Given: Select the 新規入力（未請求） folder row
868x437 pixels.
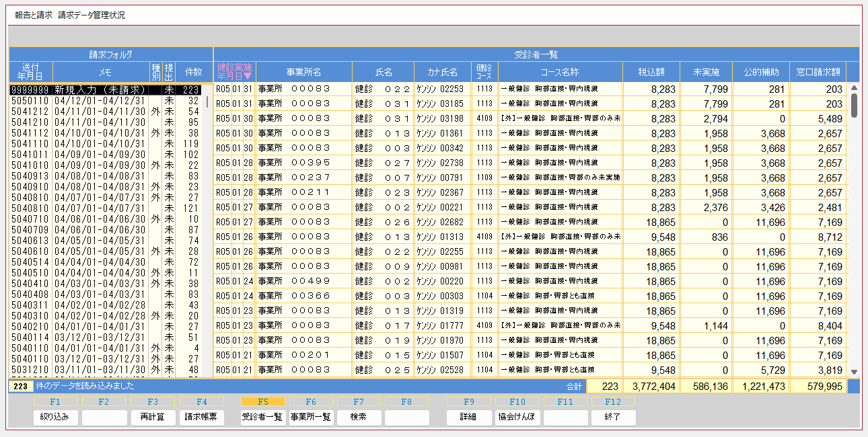Looking at the screenshot, I should click(101, 89).
